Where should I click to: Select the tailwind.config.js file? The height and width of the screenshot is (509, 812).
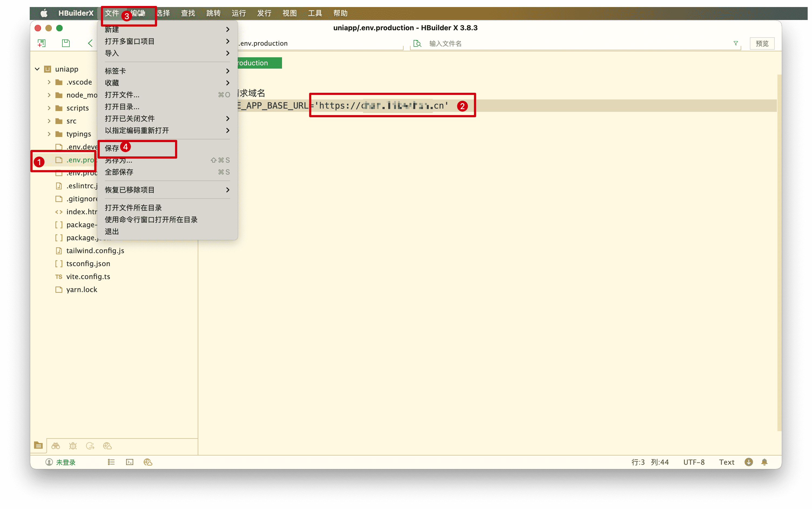pyautogui.click(x=95, y=251)
